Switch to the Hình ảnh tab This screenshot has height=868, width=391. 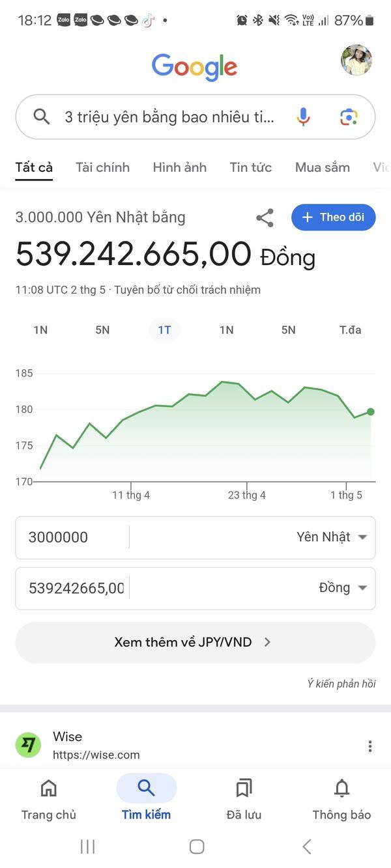click(180, 167)
